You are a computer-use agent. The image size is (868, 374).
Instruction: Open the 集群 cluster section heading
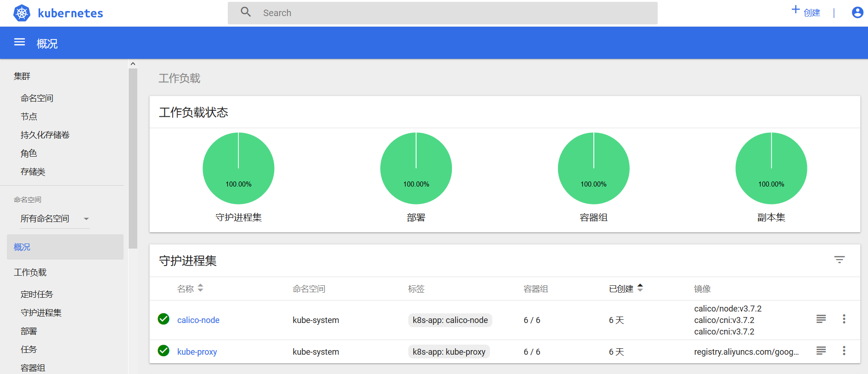coord(22,76)
